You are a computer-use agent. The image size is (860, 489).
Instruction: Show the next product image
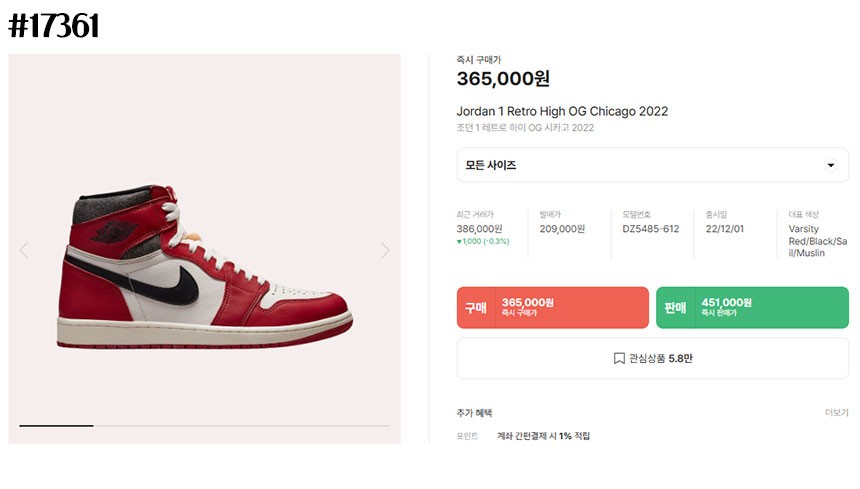385,250
